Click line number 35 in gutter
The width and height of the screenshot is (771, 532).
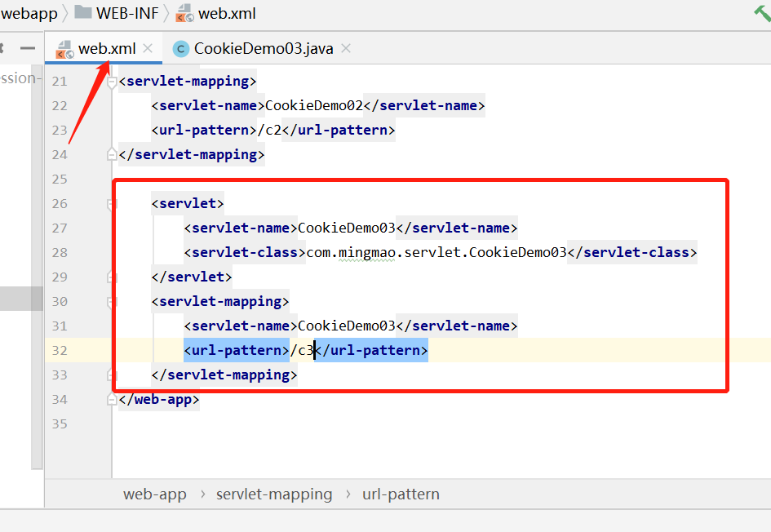coord(60,423)
